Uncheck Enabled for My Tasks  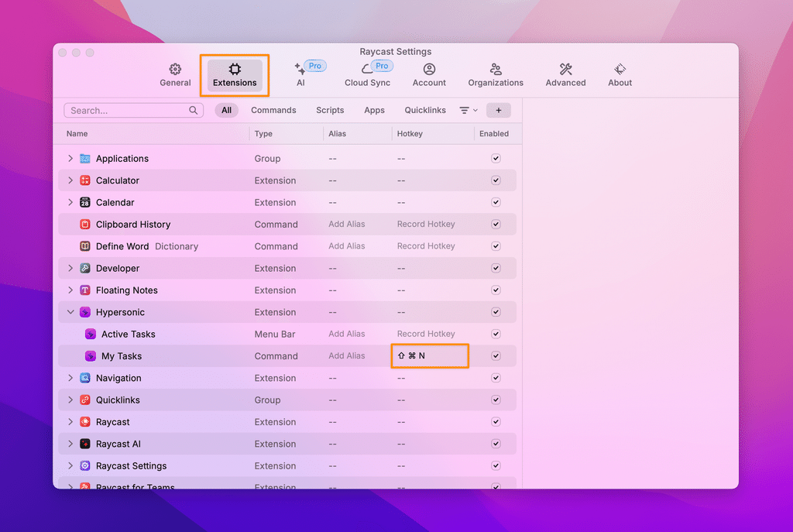click(496, 356)
